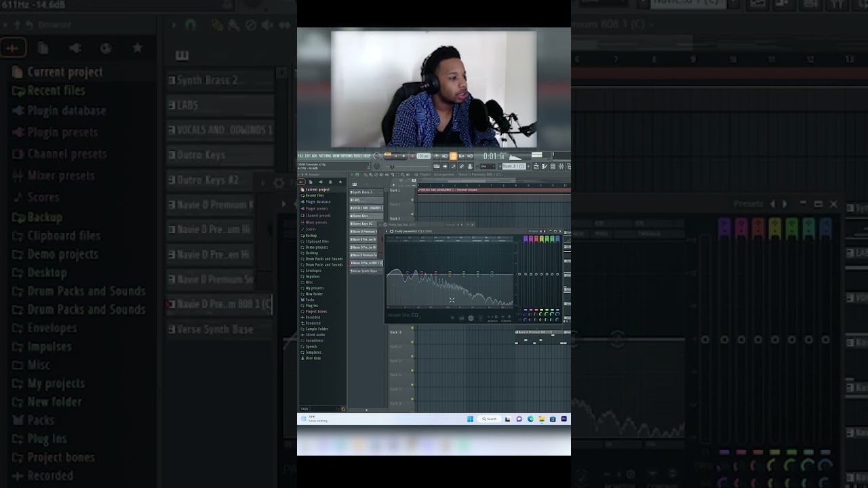Open the Fruity Fast Dist gear menu
This screenshot has height=488, width=868.
point(385,225)
